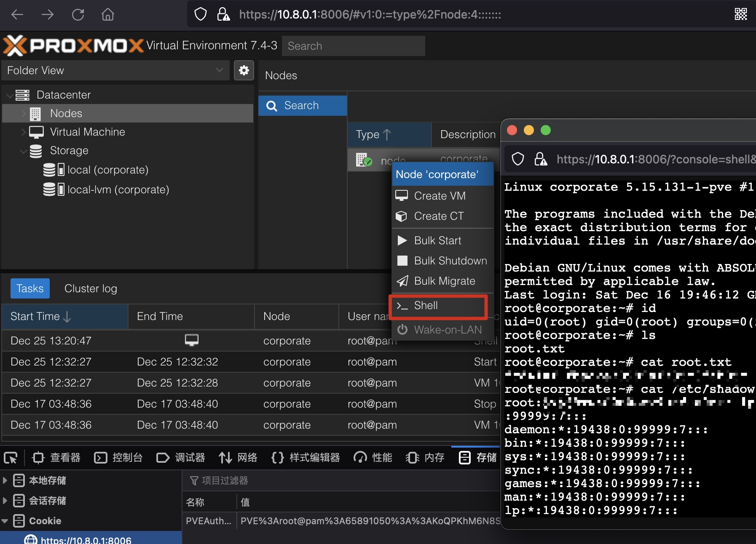Open the tree settings gear button

[x=244, y=70]
